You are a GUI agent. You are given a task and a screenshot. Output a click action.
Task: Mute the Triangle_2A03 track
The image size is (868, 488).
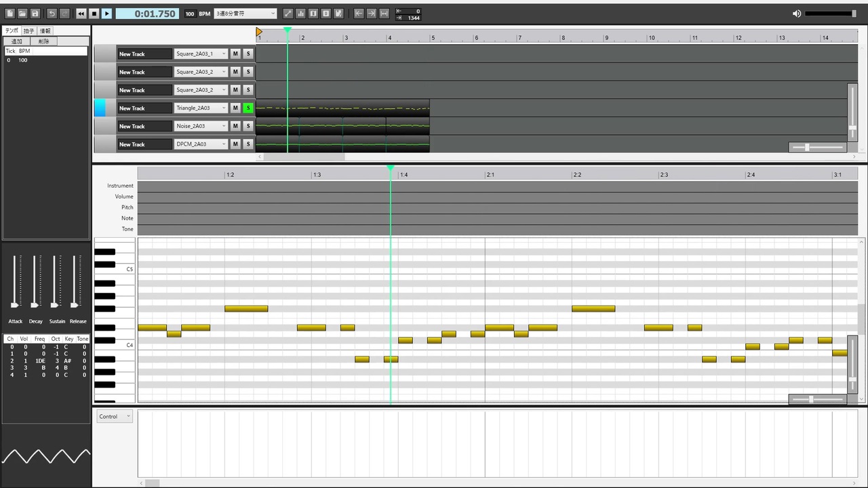tap(235, 108)
